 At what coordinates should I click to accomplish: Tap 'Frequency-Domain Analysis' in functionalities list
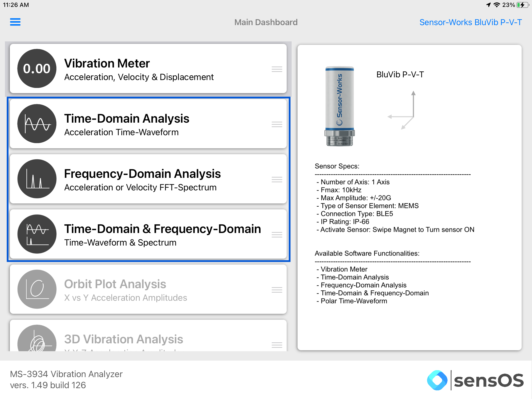pos(361,285)
